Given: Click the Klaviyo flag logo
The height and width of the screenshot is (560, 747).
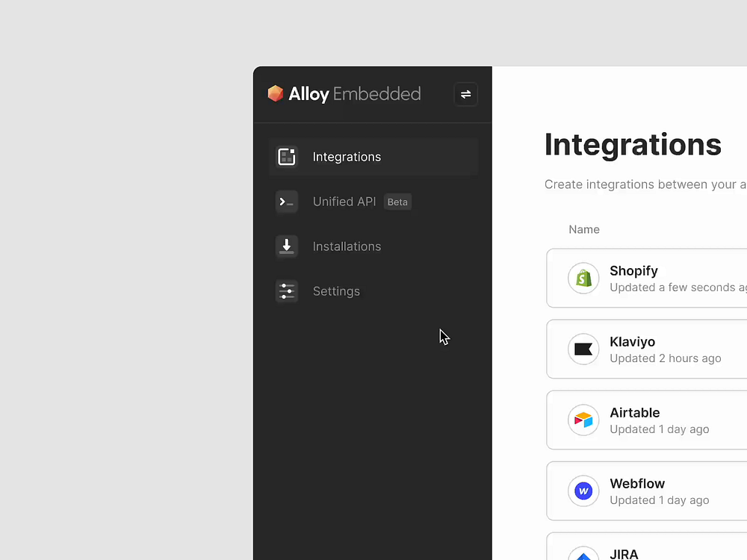Looking at the screenshot, I should point(583,349).
